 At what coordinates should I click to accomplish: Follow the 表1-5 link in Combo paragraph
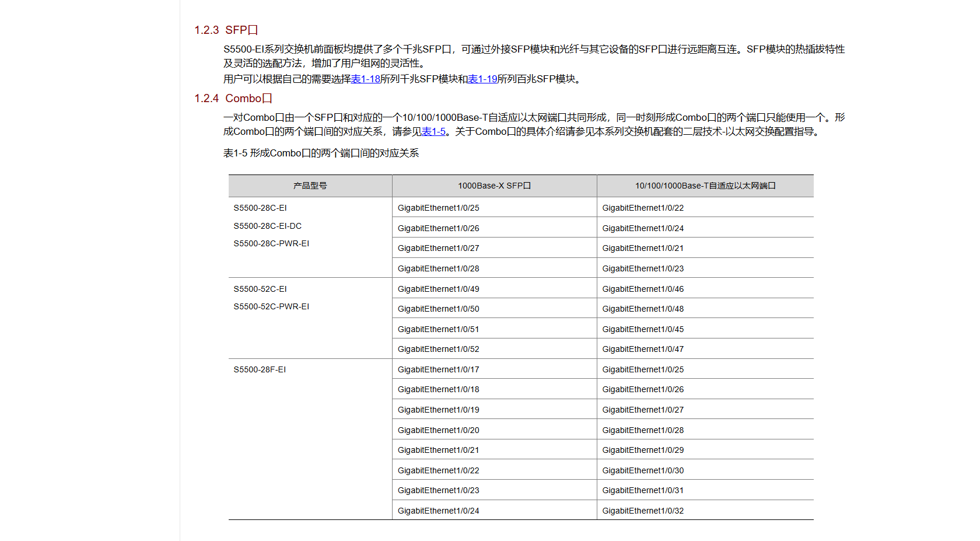point(433,132)
